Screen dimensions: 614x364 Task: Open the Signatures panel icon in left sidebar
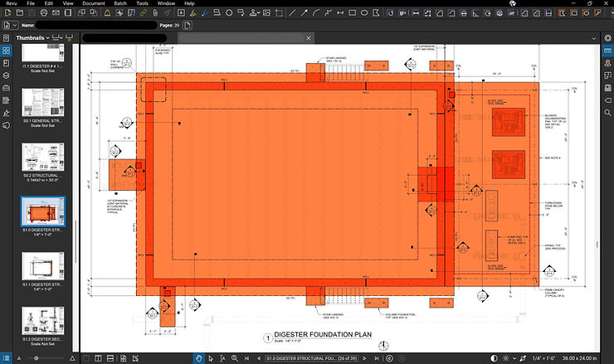pos(7,113)
